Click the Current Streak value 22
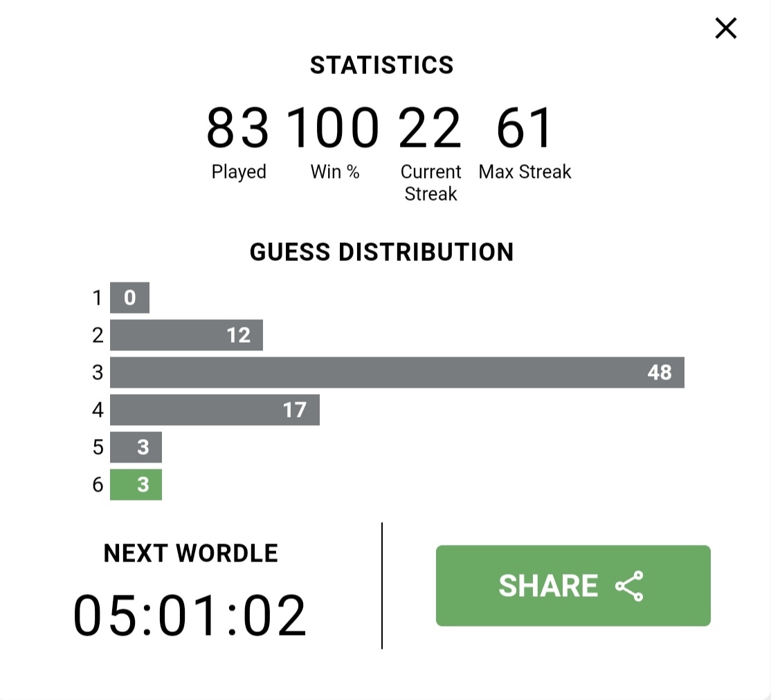 430,128
